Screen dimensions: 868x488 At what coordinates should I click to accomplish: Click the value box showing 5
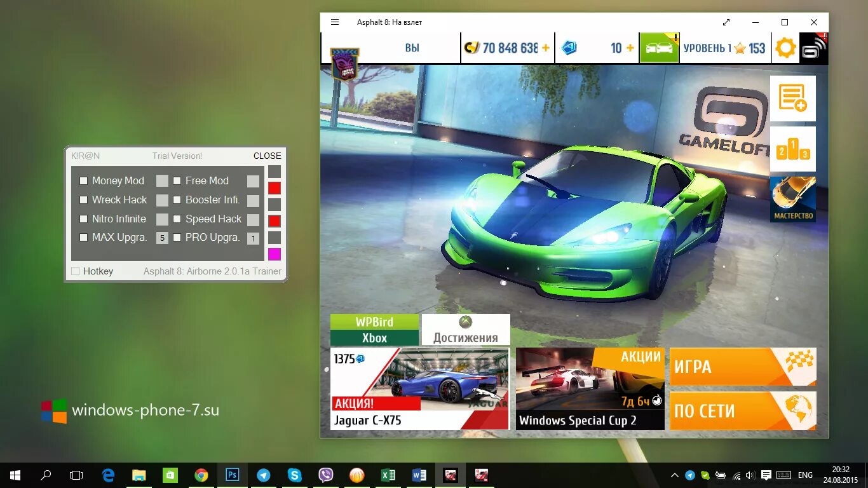point(162,238)
